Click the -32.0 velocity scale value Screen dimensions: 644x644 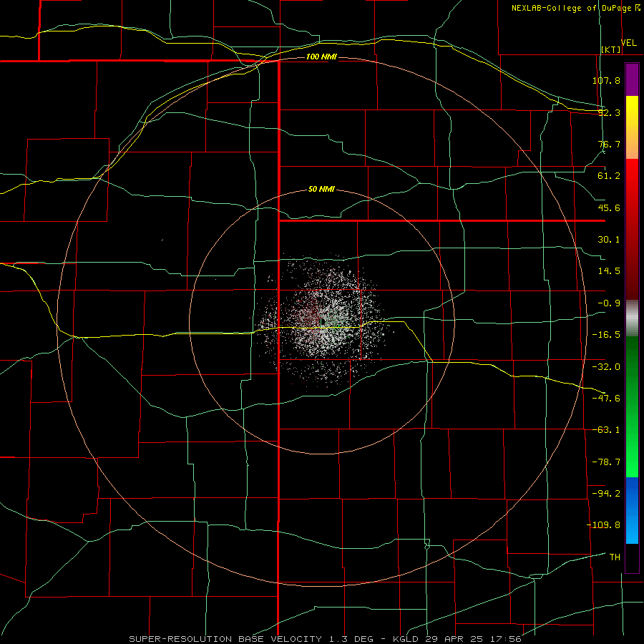pyautogui.click(x=606, y=367)
